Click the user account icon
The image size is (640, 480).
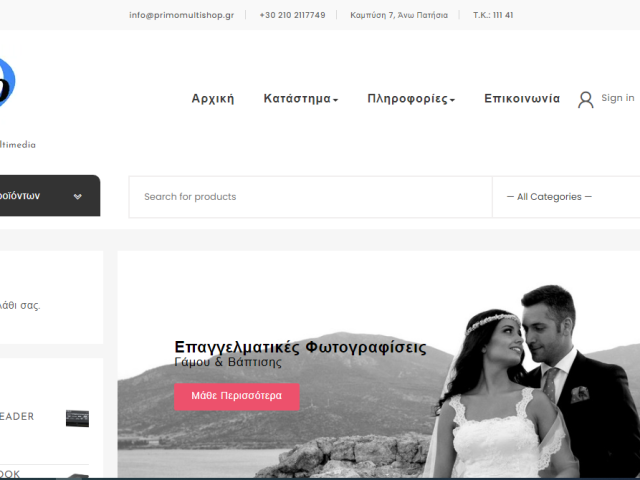(x=585, y=99)
